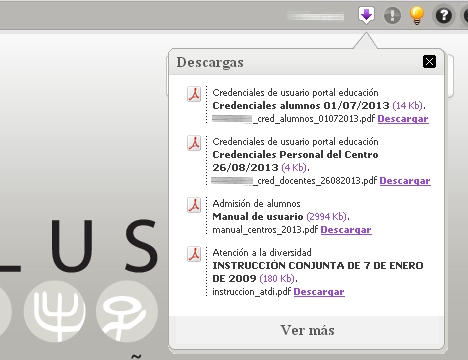Select text Credenciales Personal del Centro
468x360 pixels.
(295, 155)
